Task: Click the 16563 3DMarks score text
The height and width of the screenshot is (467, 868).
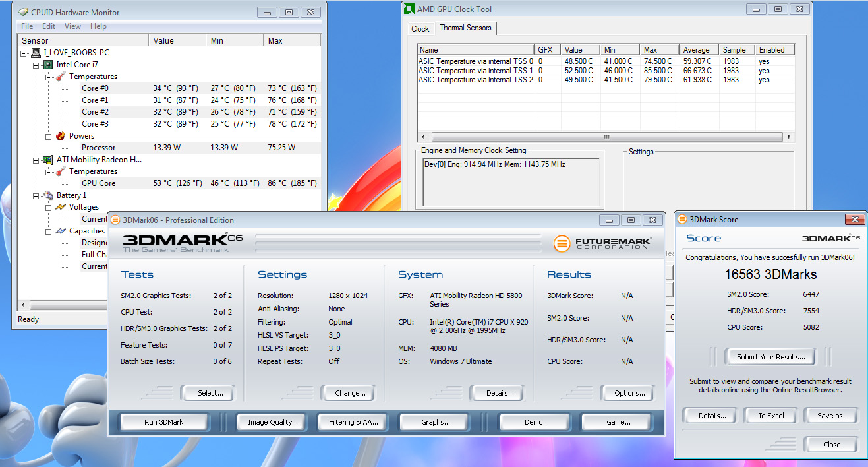Action: [770, 274]
